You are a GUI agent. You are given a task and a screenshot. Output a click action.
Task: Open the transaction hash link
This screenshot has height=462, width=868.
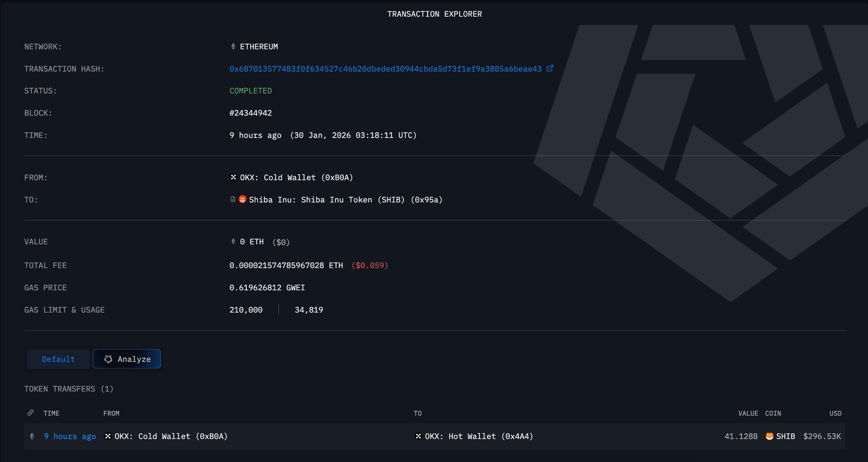tap(385, 69)
